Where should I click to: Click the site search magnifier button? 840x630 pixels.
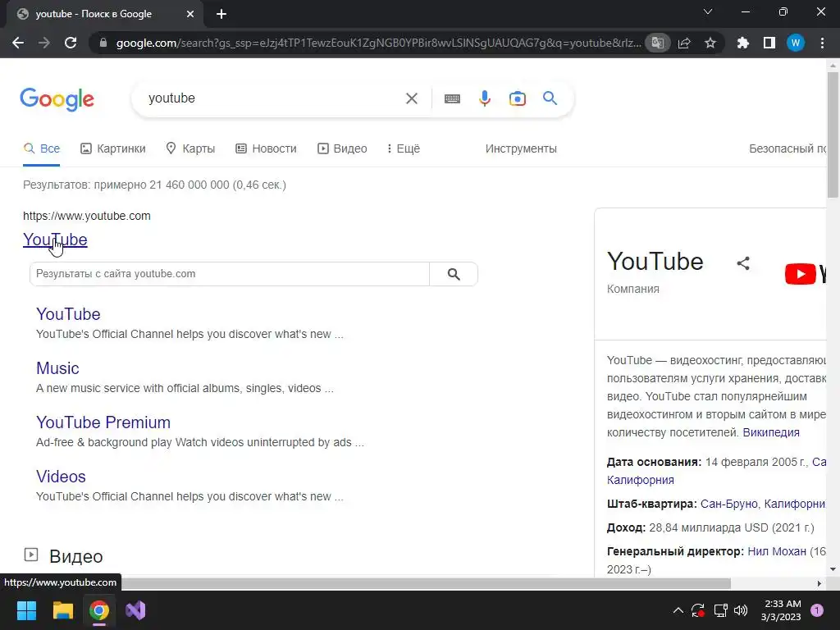point(454,274)
